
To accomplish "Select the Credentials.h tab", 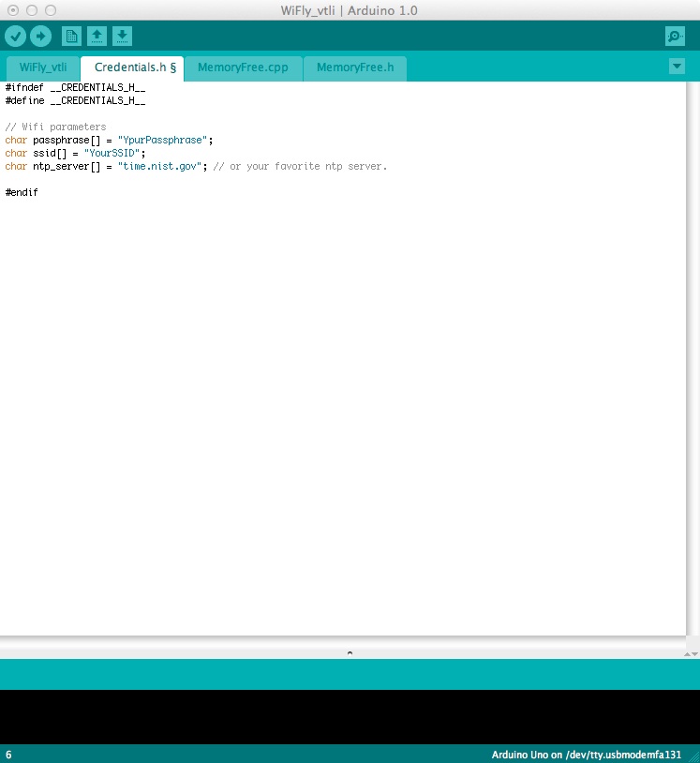I will coord(132,67).
